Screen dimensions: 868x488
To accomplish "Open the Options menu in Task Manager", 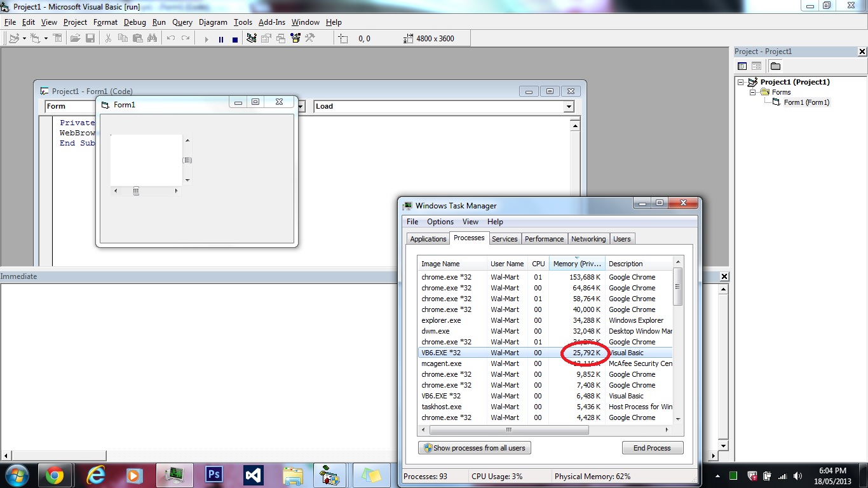I will pyautogui.click(x=440, y=222).
